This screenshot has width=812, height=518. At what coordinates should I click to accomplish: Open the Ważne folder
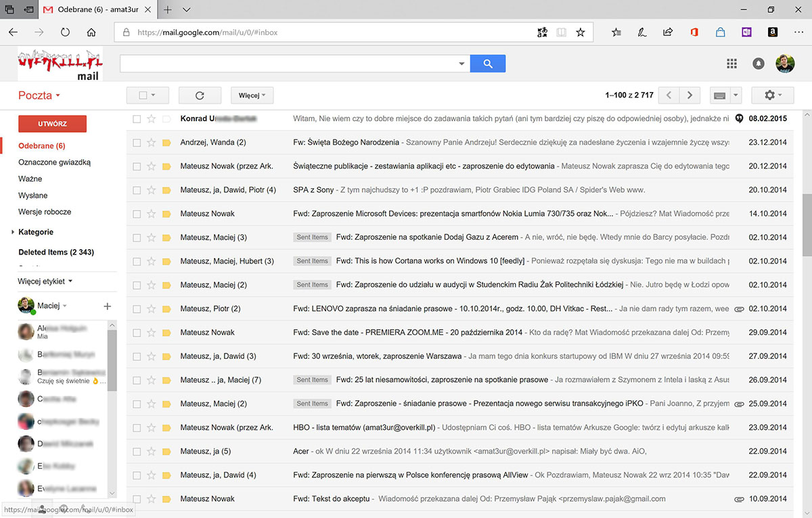[30, 179]
